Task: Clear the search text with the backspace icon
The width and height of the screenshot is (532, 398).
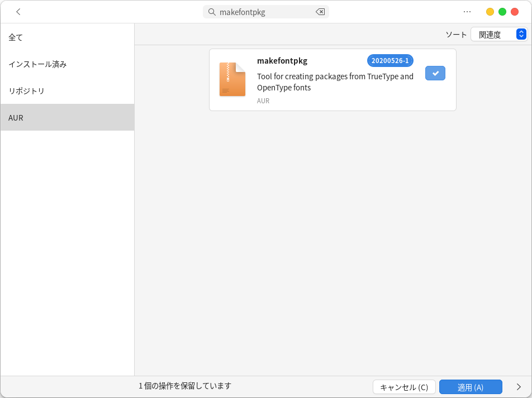Action: point(320,12)
